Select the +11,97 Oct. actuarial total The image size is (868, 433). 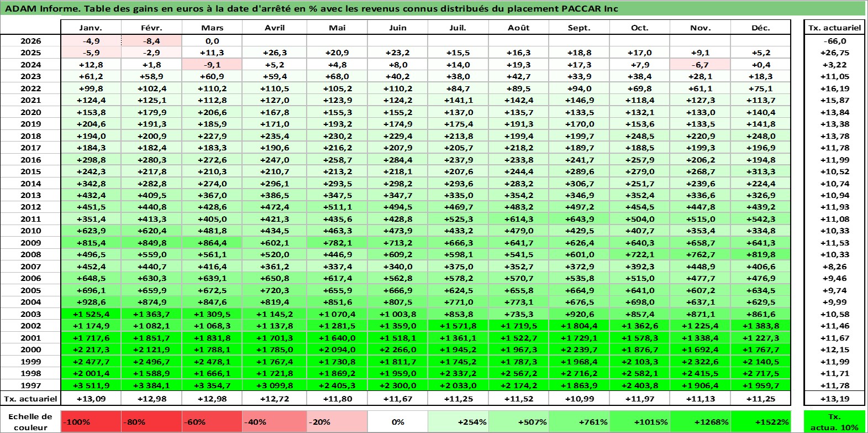click(640, 398)
